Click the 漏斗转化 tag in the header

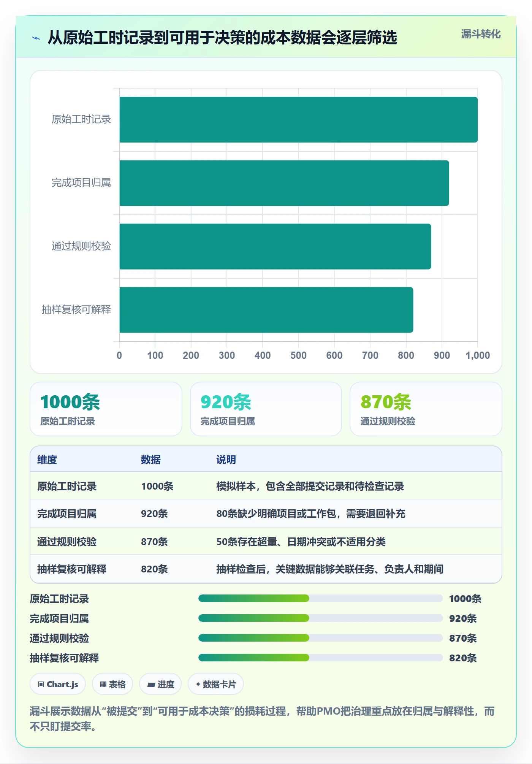(x=481, y=34)
